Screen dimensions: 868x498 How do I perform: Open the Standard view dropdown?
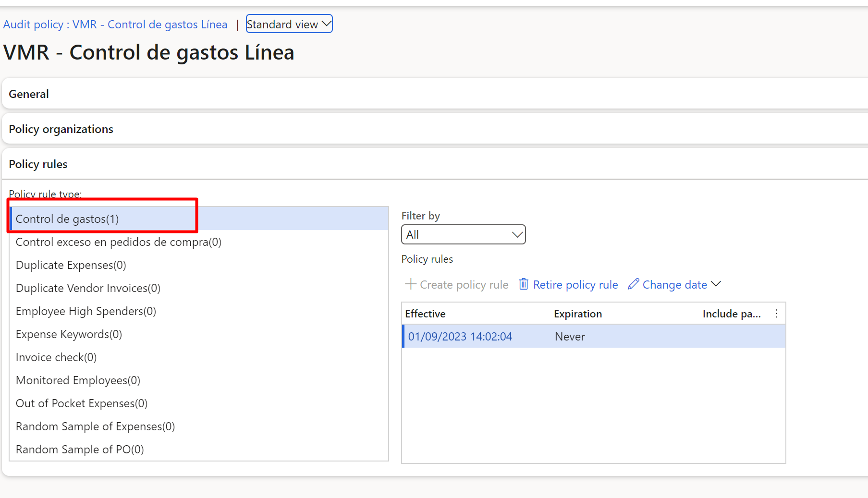pyautogui.click(x=289, y=24)
